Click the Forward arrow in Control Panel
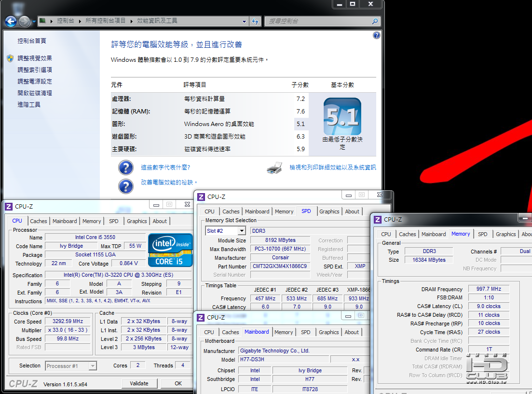 click(24, 21)
